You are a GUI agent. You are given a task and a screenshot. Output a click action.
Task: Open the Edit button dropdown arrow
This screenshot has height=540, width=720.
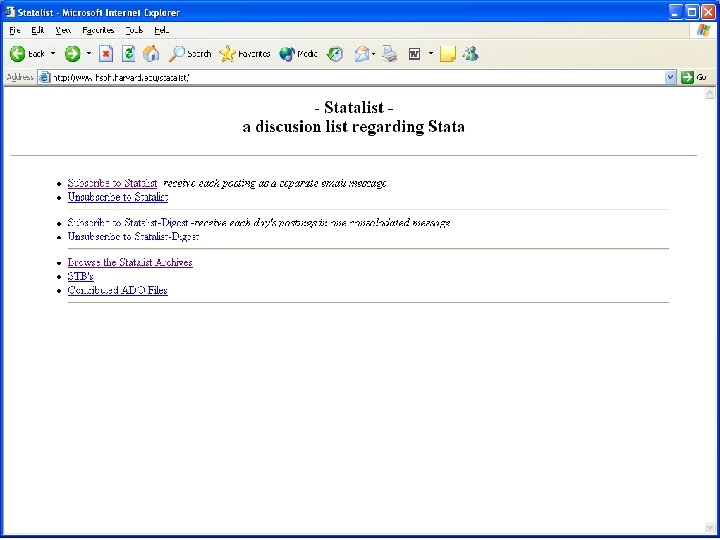(431, 54)
